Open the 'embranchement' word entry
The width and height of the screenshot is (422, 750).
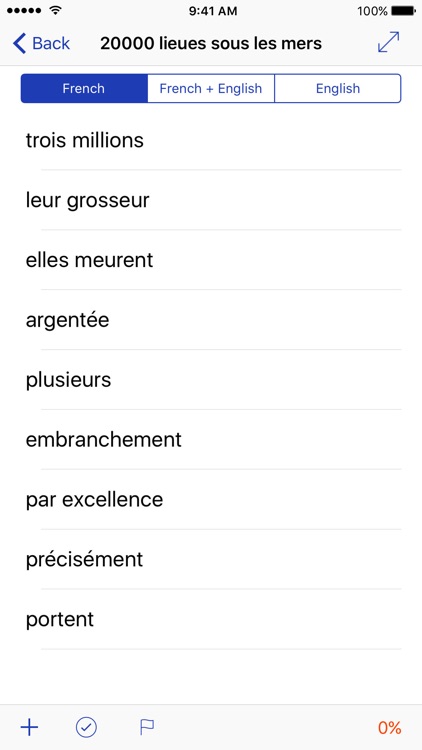pos(211,440)
